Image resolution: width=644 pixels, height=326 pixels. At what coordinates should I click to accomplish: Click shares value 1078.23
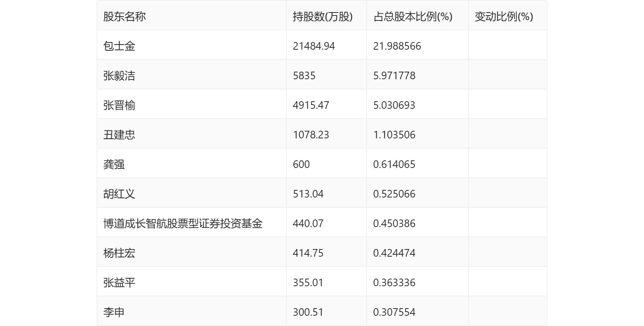[x=311, y=135]
